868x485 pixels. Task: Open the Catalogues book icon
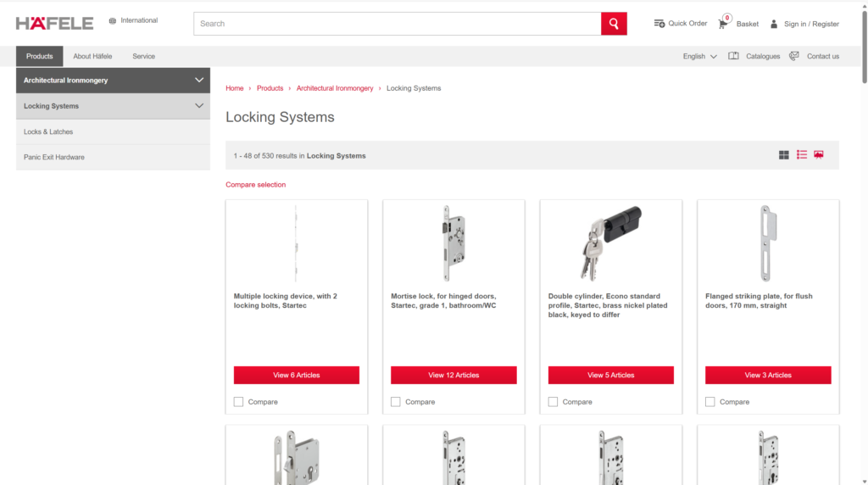734,56
